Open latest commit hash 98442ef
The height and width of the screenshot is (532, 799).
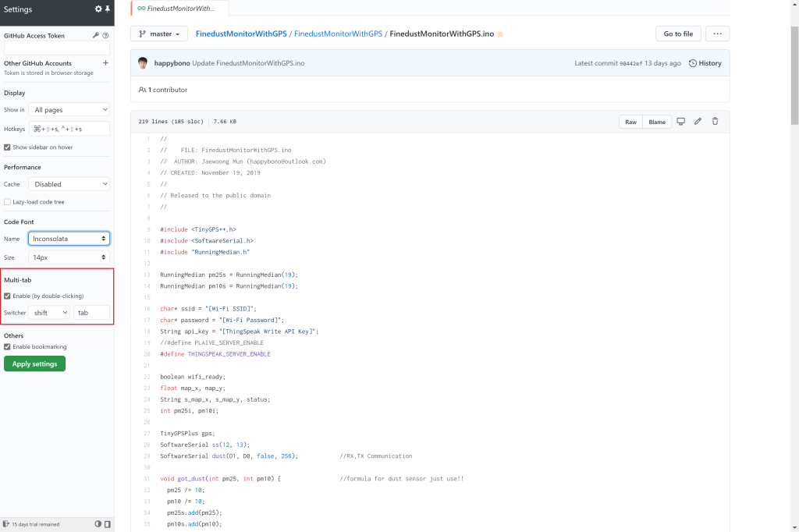pyautogui.click(x=630, y=64)
